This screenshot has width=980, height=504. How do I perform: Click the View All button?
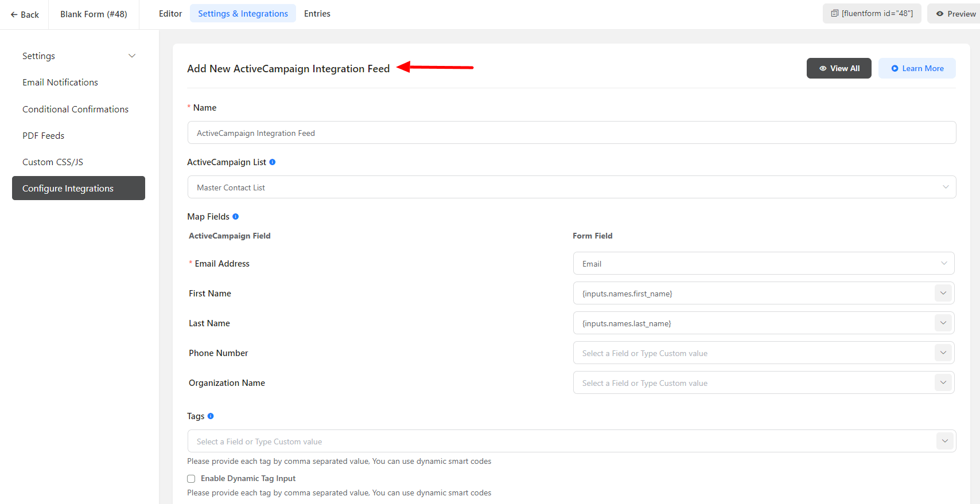tap(839, 68)
